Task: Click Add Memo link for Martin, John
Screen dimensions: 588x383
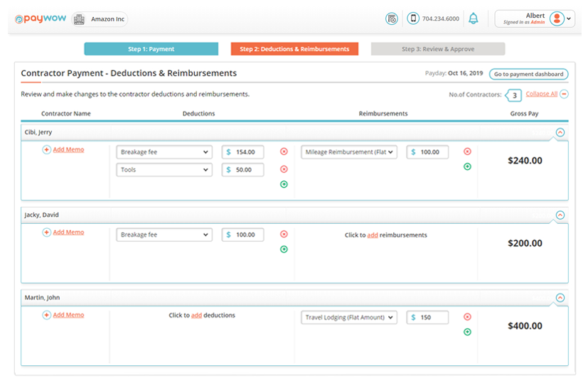Action: click(x=68, y=315)
